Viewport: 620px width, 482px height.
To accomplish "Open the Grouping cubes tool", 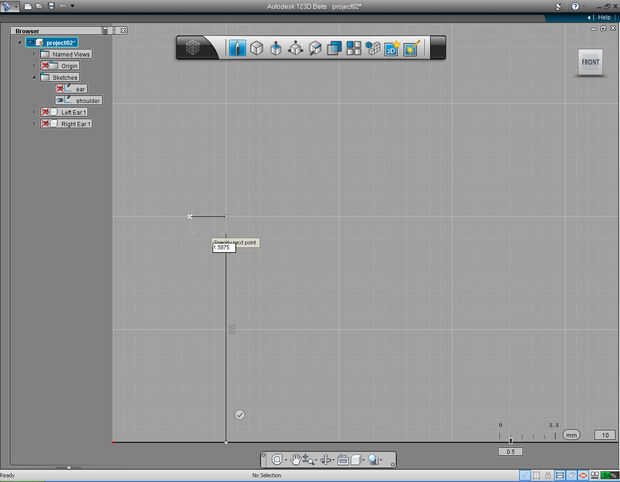I will pyautogui.click(x=373, y=48).
